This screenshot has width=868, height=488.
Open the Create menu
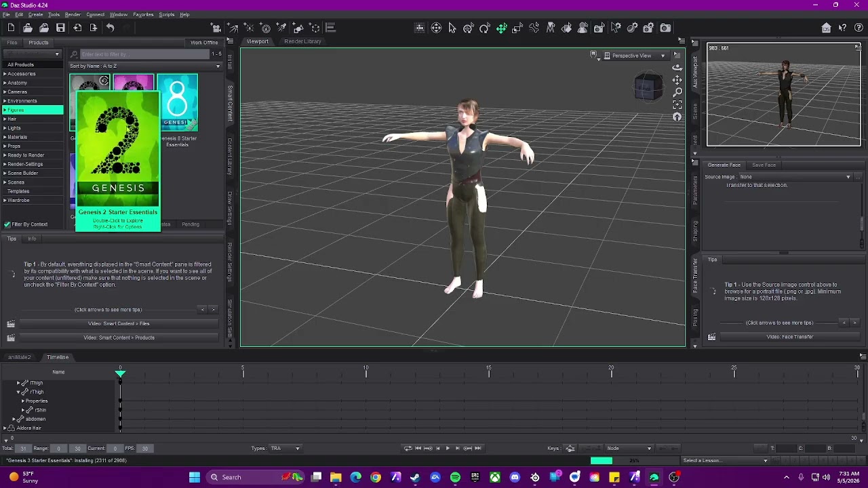tap(36, 14)
